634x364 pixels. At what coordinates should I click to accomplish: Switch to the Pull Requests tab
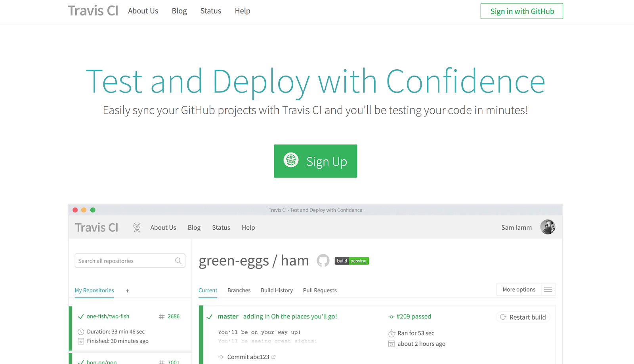320,290
